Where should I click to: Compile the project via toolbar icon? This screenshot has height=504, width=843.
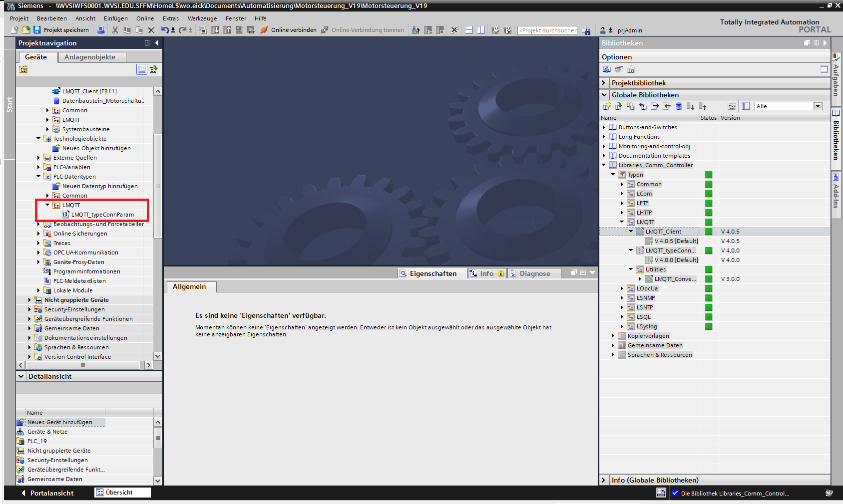tap(203, 30)
